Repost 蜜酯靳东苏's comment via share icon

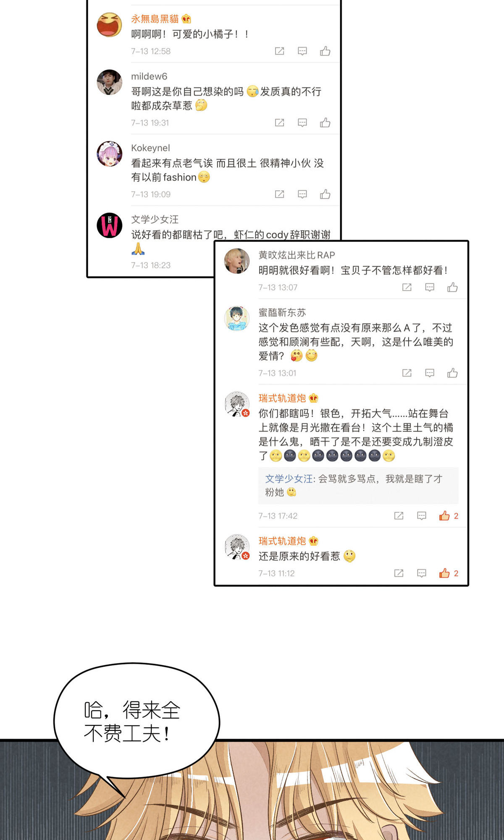pyautogui.click(x=407, y=373)
